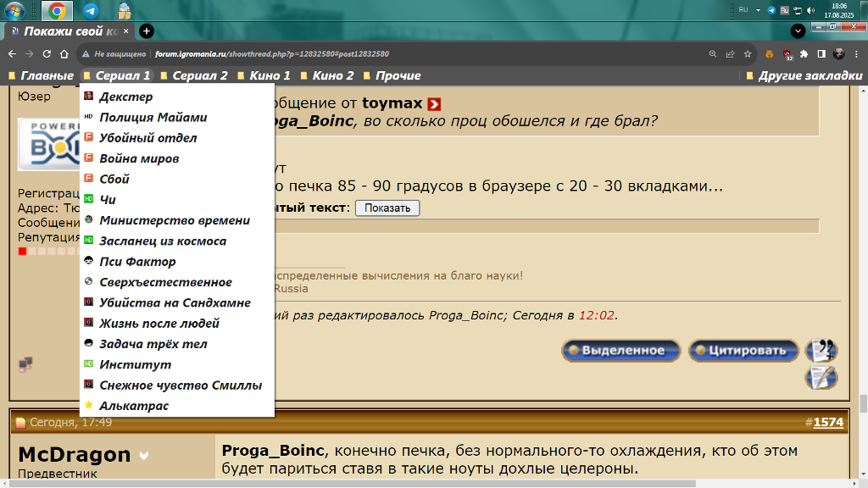This screenshot has height=488, width=868.
Task: Select the 'Сверхъестественное' bookmark
Action: click(177, 282)
